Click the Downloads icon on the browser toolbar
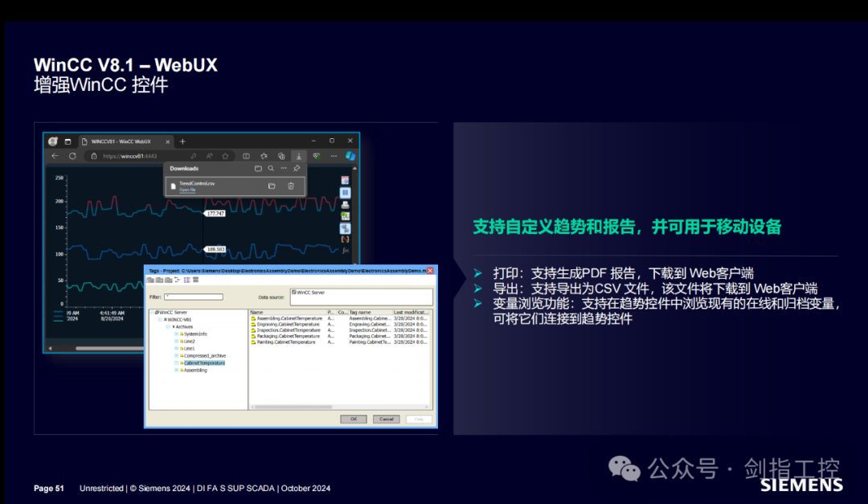Viewport: 868px width, 504px height. [x=299, y=156]
